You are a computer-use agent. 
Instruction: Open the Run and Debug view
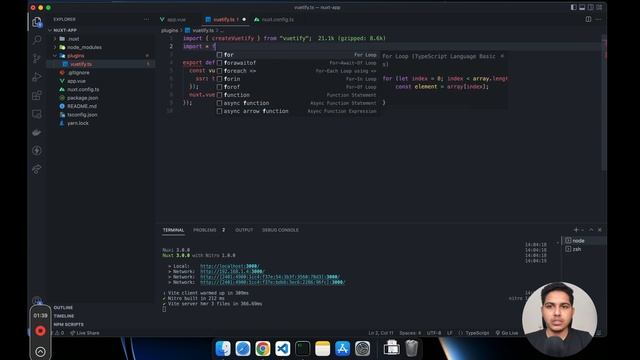37,77
